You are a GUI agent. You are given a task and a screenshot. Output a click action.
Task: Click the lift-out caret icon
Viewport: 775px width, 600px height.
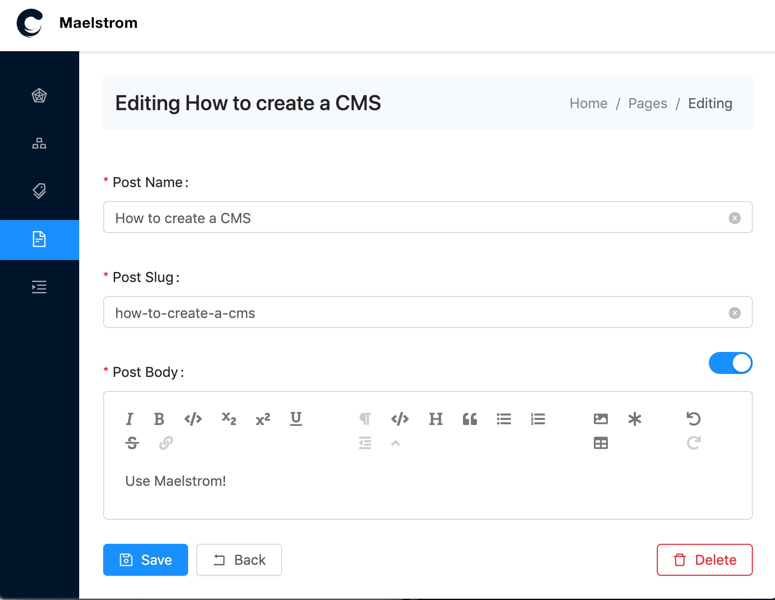(x=395, y=443)
